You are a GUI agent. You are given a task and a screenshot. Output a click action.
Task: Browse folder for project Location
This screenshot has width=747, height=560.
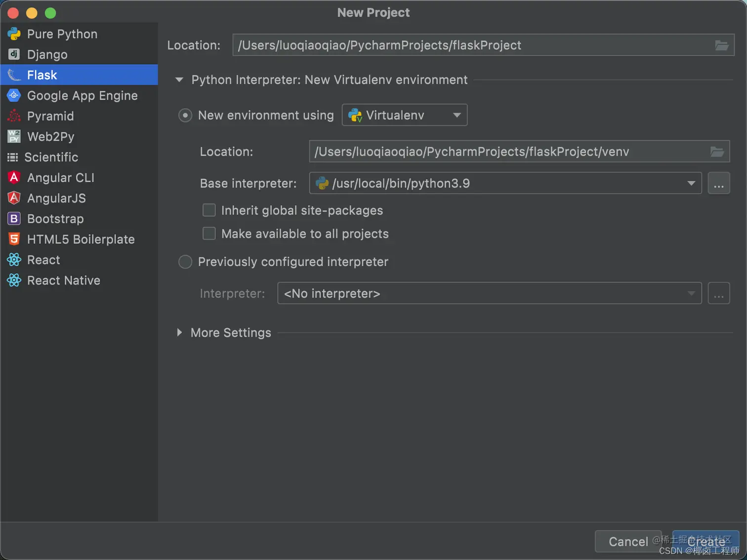click(722, 45)
